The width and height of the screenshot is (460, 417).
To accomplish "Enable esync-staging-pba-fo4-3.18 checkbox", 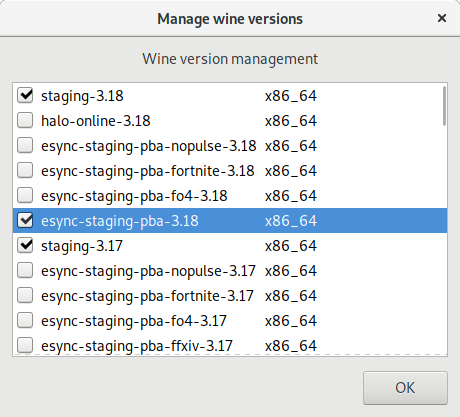I will coord(25,196).
